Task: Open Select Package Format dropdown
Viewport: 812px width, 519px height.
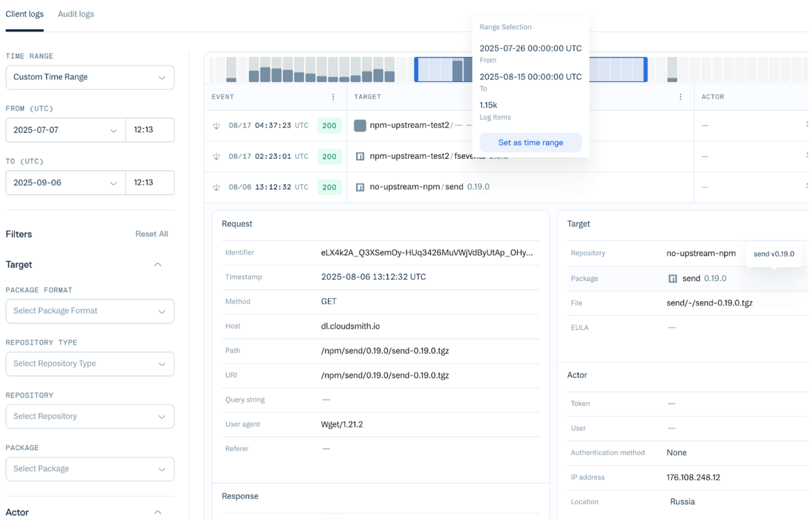Action: (90, 311)
